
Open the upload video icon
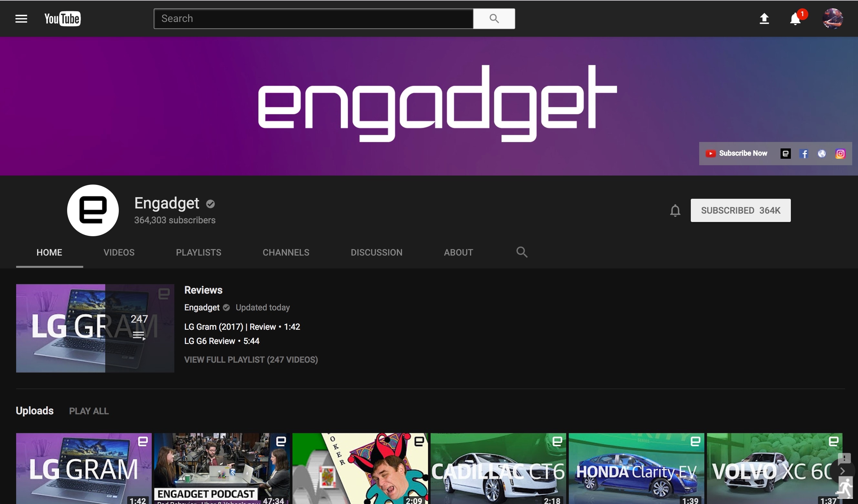(764, 18)
